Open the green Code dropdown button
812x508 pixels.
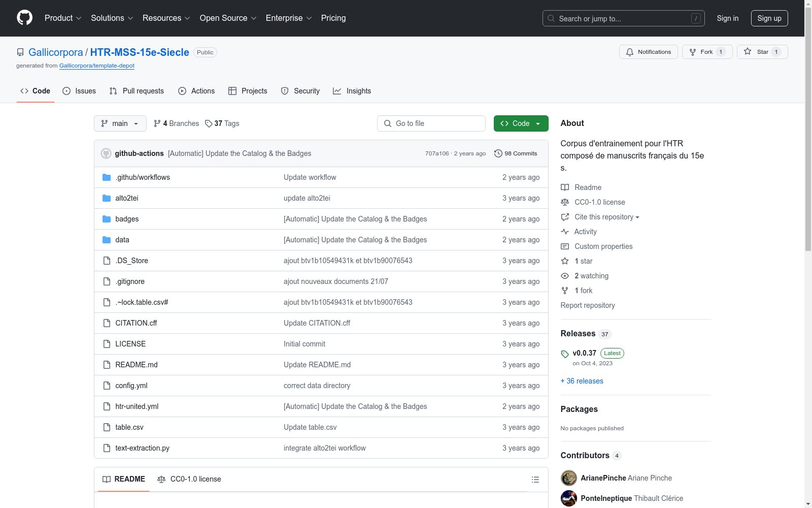tap(521, 123)
